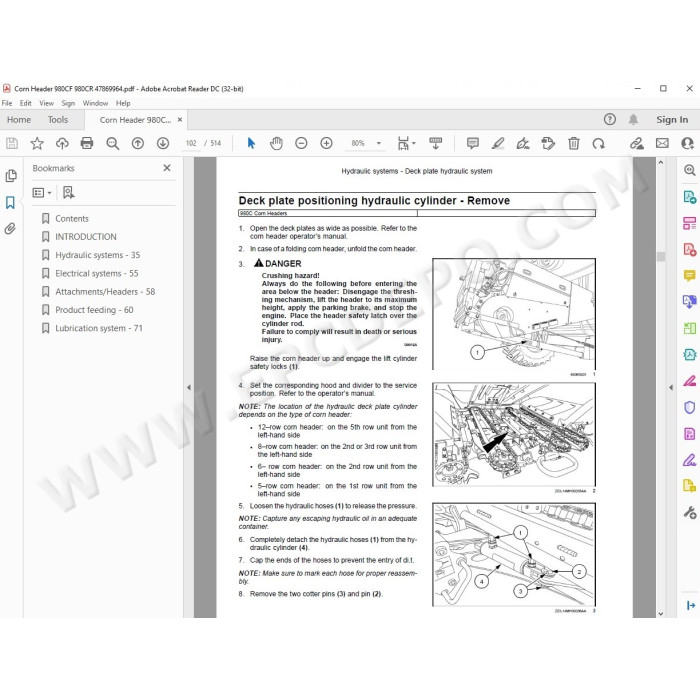Upload file to cloud icon

coord(62,143)
